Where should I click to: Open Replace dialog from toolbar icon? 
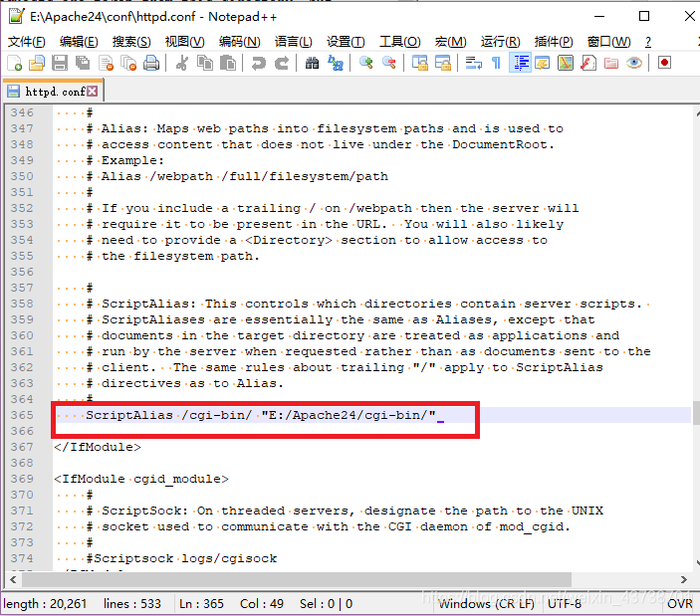pos(336,63)
